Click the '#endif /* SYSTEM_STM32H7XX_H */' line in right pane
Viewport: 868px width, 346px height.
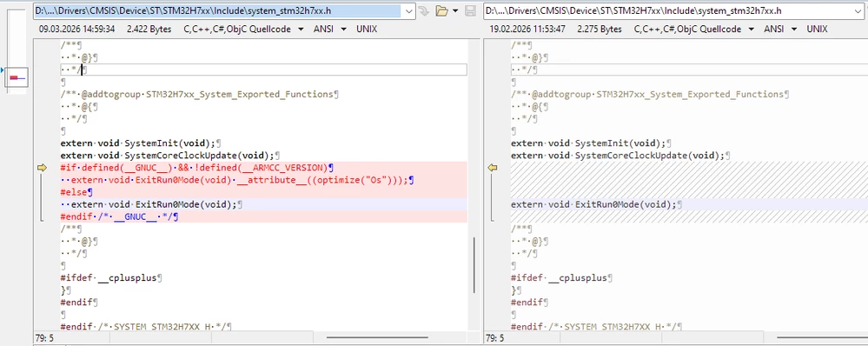(x=596, y=327)
